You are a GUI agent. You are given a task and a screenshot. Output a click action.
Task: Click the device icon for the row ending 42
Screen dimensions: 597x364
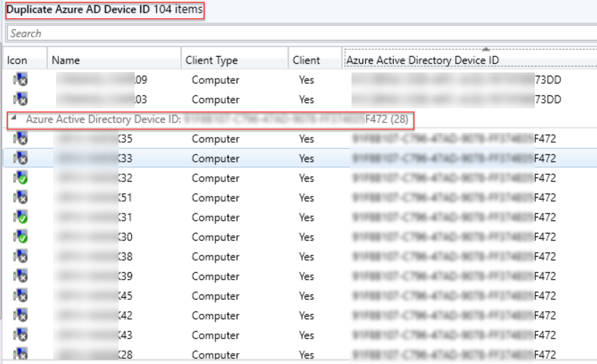click(20, 315)
